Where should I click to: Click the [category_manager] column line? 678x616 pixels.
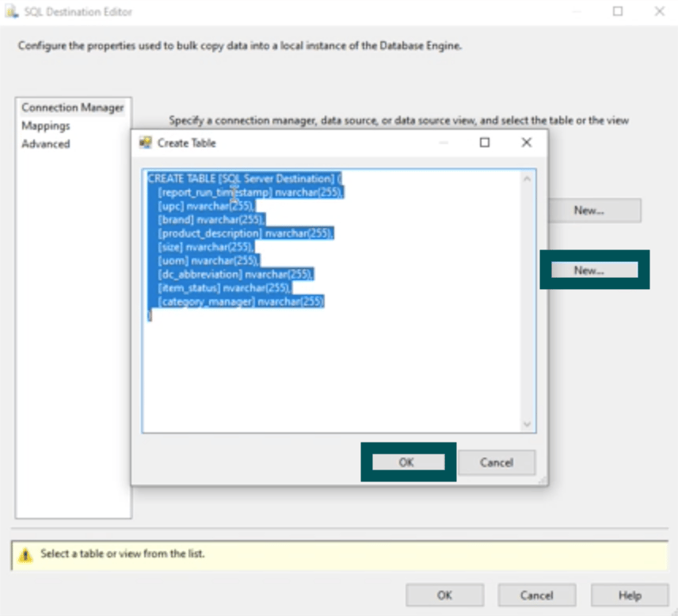point(241,302)
